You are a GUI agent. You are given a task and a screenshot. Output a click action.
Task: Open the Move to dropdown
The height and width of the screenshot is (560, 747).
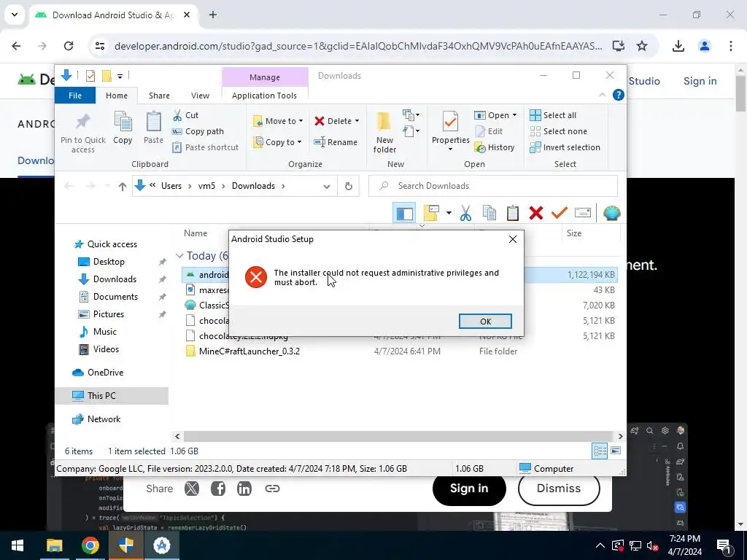[x=278, y=121]
